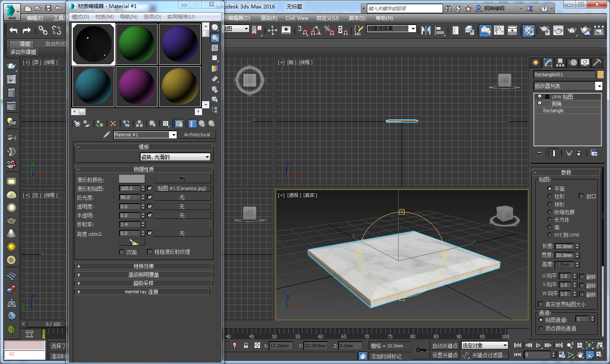Open the 导航(N) menu

[128, 17]
